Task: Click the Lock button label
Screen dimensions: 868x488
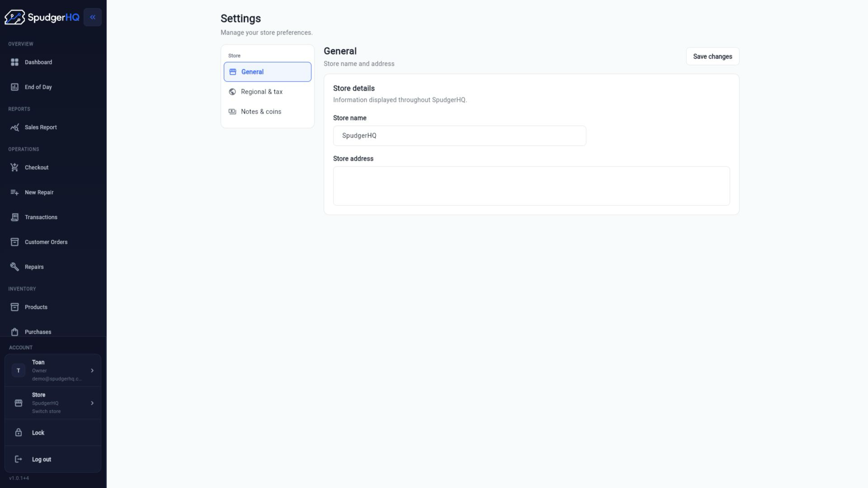Action: click(38, 433)
